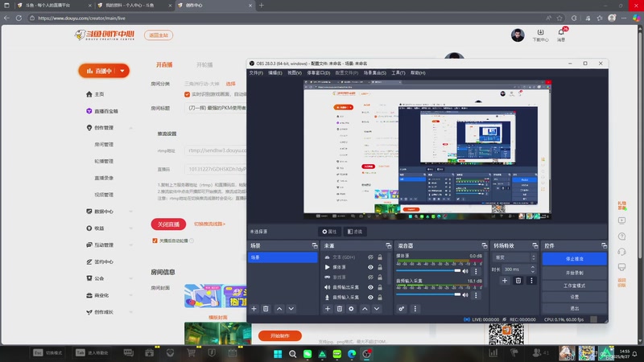
Task: Open advanced audio properties gears icon in mixer
Action: click(x=401, y=309)
